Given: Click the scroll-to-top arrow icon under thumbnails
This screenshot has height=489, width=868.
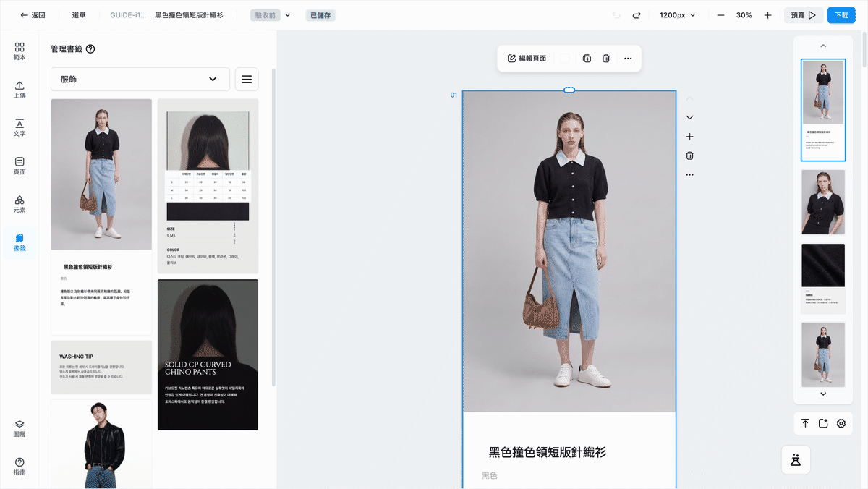Looking at the screenshot, I should (805, 423).
